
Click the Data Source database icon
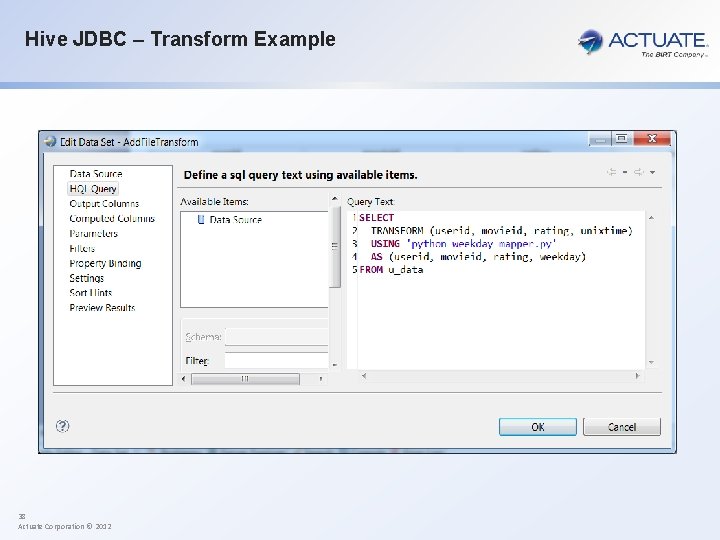tap(201, 219)
